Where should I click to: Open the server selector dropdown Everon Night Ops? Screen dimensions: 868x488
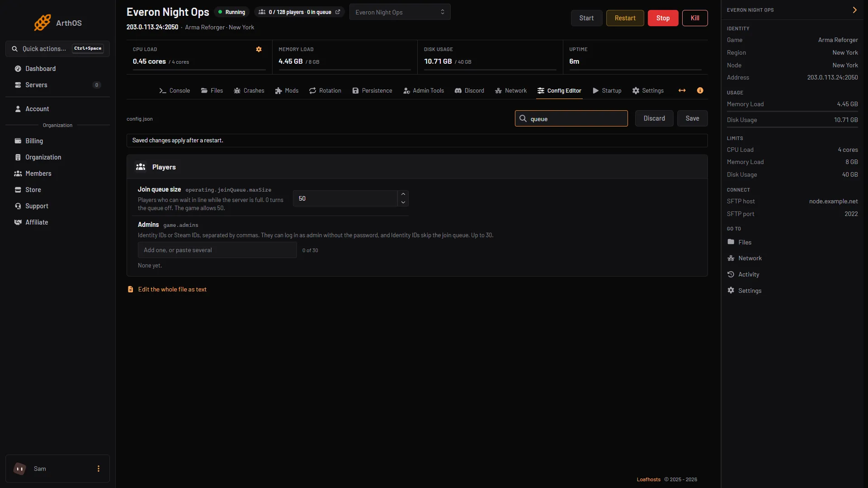[400, 12]
